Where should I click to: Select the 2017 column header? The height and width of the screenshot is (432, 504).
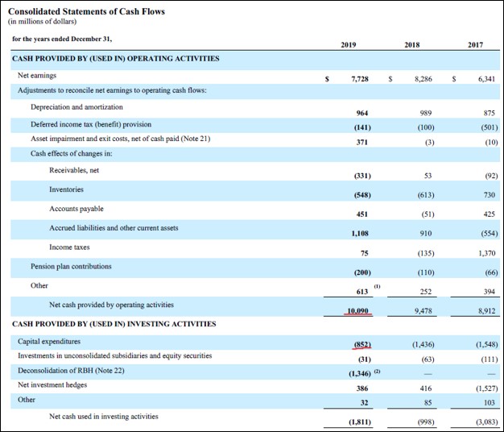[476, 44]
